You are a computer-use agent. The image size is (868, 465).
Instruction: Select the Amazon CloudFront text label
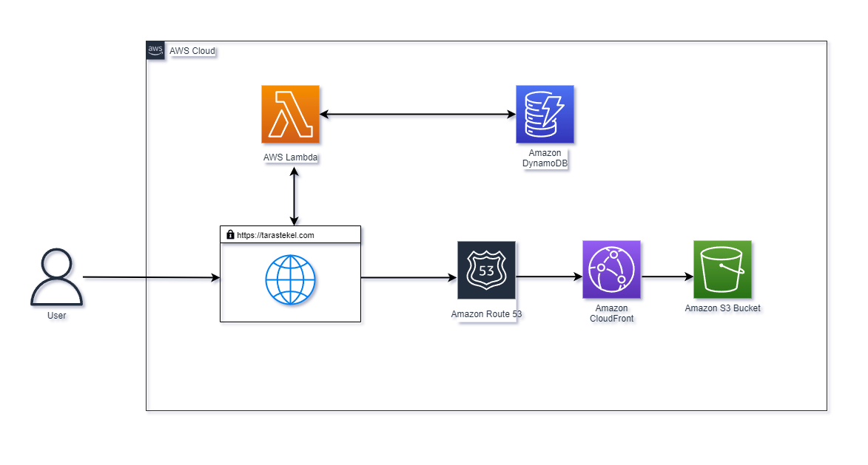[611, 313]
